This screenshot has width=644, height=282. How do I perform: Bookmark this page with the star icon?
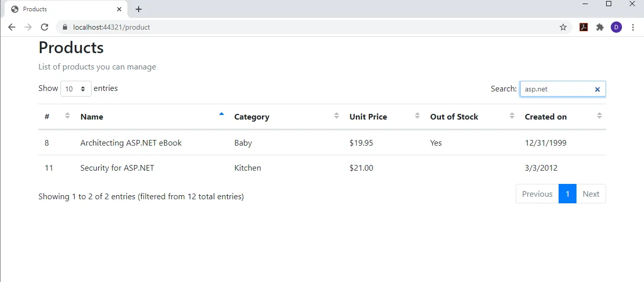[563, 27]
